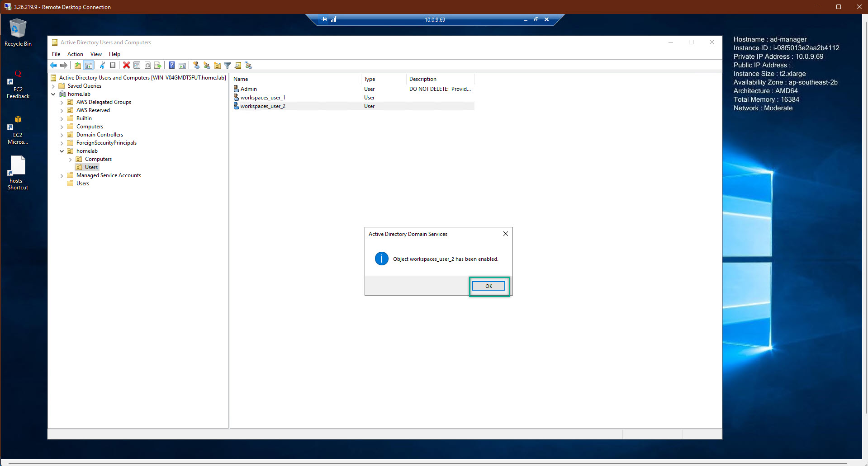Viewport: 868px width, 466px height.
Task: Open the filter options with the funnel icon
Action: pyautogui.click(x=227, y=66)
